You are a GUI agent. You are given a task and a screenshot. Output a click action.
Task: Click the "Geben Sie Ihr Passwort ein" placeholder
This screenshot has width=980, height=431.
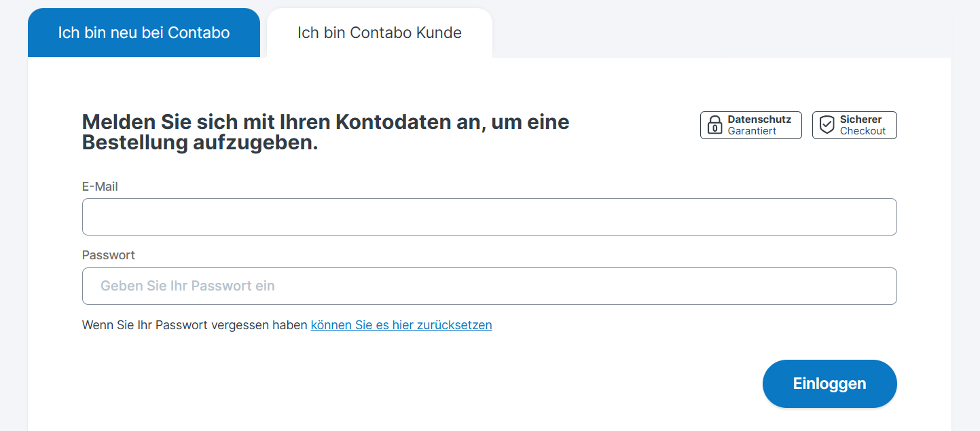[x=187, y=286]
